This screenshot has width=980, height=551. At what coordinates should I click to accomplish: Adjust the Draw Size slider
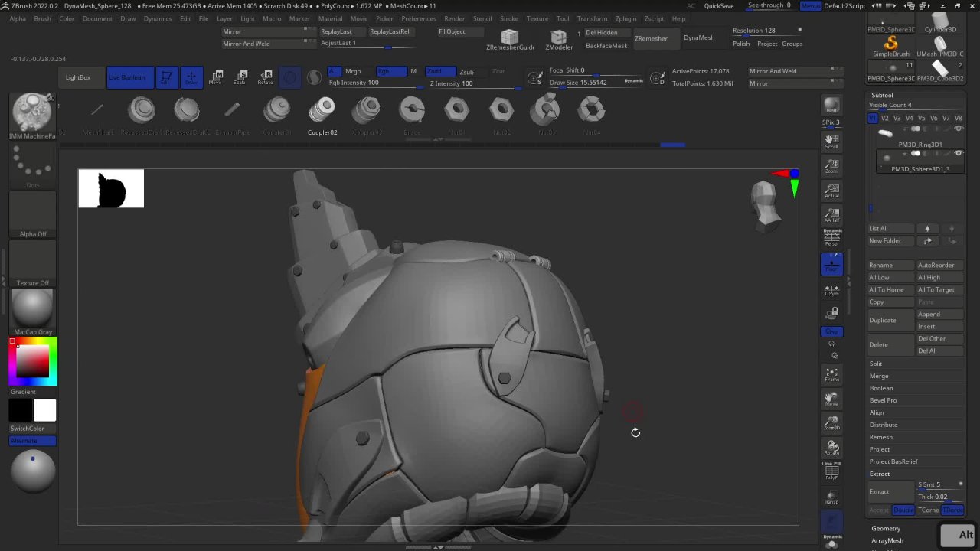point(596,82)
